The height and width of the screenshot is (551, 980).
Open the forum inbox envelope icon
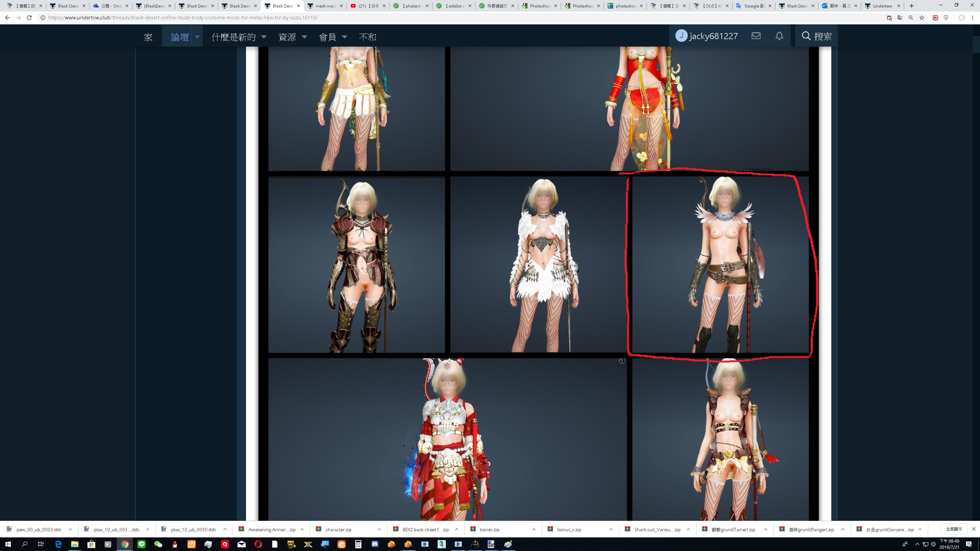click(x=756, y=36)
